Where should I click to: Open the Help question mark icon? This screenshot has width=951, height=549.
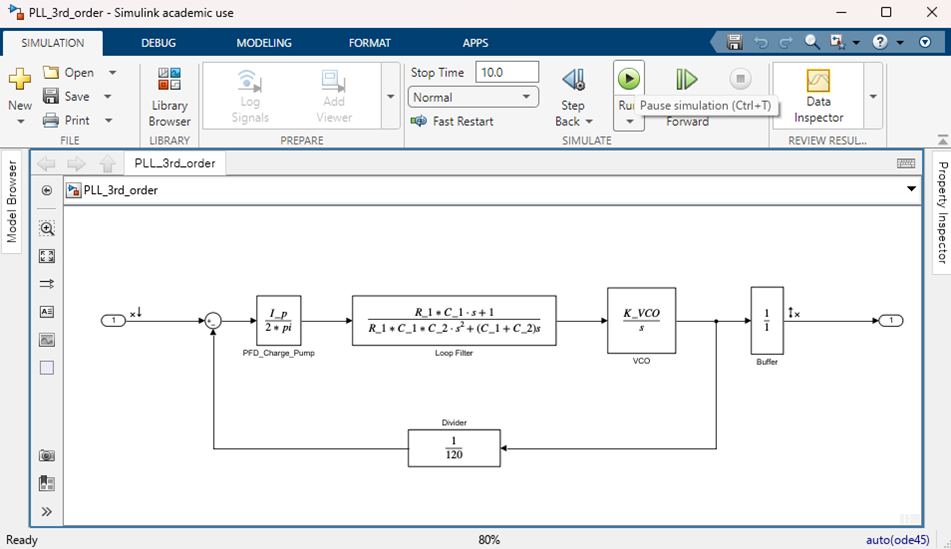(880, 42)
